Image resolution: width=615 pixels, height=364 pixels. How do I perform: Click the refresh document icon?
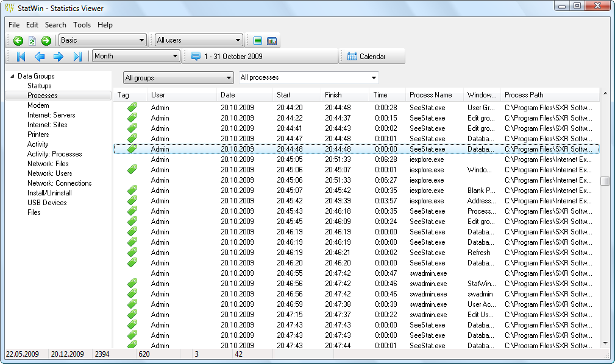coord(32,41)
